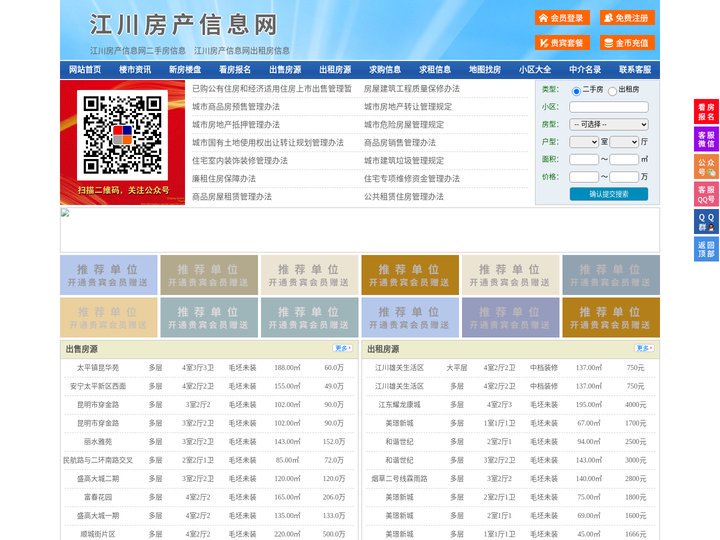Viewport: 720px width, 540px height.
Task: Open the 求购信息 navigation item
Action: point(385,70)
